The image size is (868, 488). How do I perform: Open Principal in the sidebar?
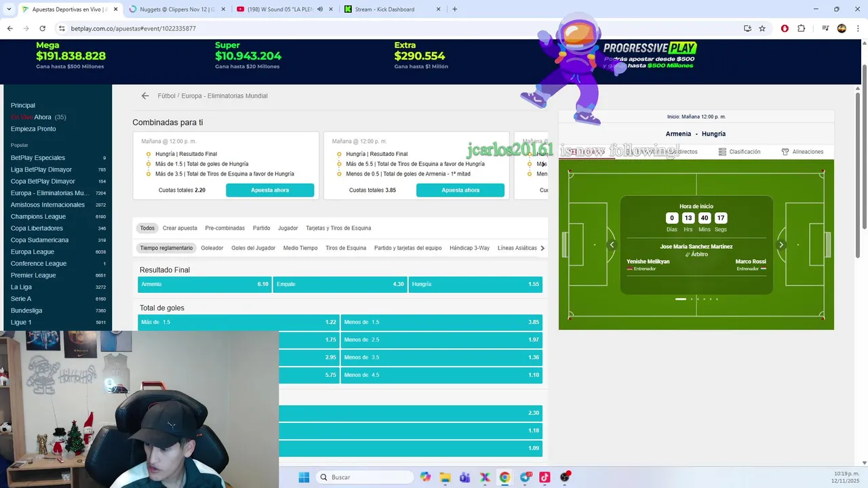(x=23, y=106)
